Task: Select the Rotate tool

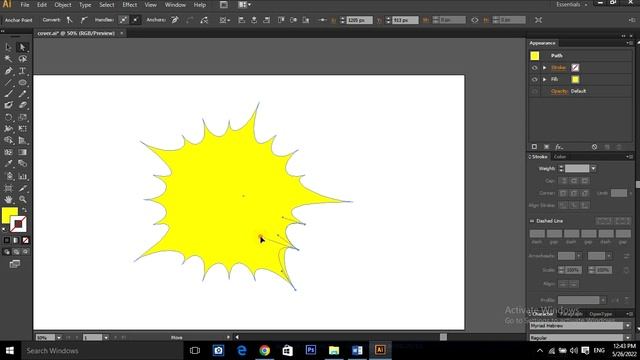Action: pyautogui.click(x=8, y=117)
